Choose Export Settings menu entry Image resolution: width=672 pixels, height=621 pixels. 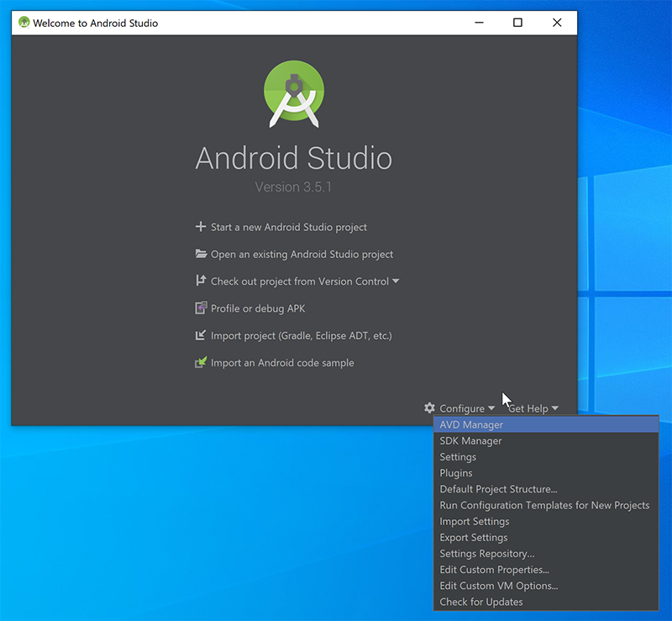click(x=546, y=537)
